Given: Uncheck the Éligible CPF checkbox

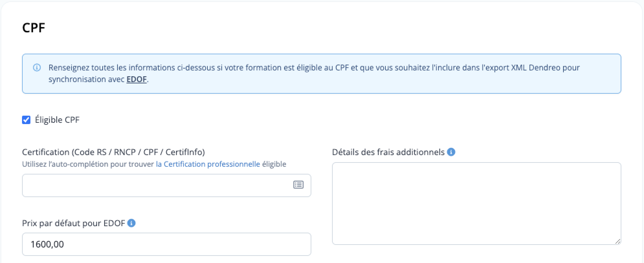Looking at the screenshot, I should (26, 120).
